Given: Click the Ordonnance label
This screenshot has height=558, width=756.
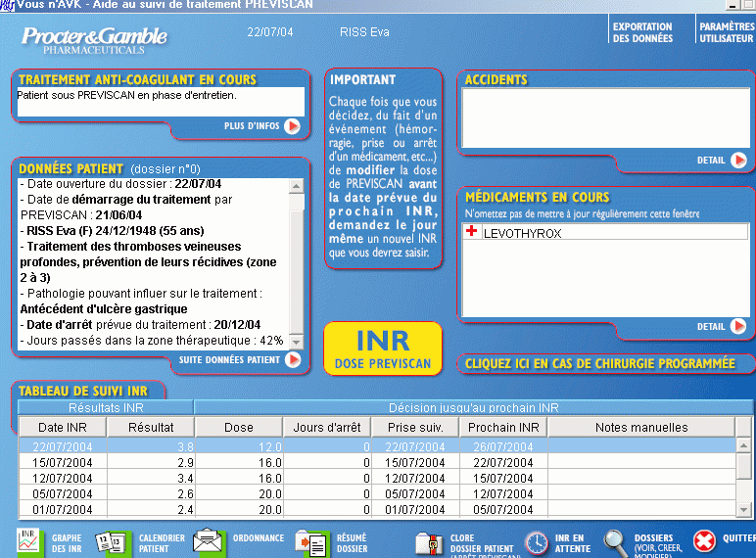Looking at the screenshot, I should [259, 537].
